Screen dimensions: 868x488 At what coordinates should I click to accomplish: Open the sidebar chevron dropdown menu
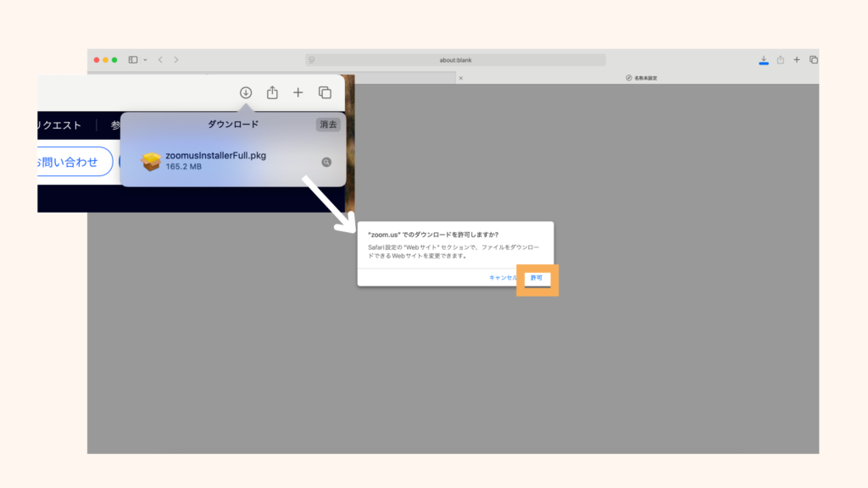[x=146, y=59]
